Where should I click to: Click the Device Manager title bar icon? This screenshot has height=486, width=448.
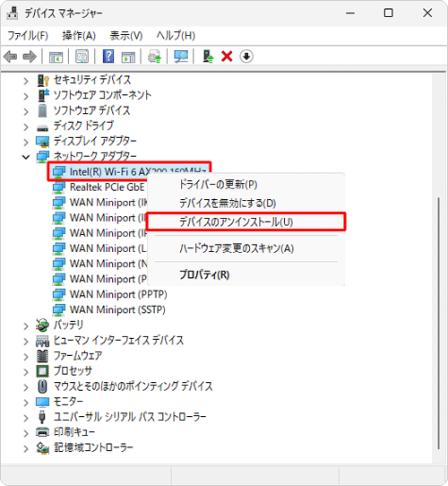pos(13,13)
